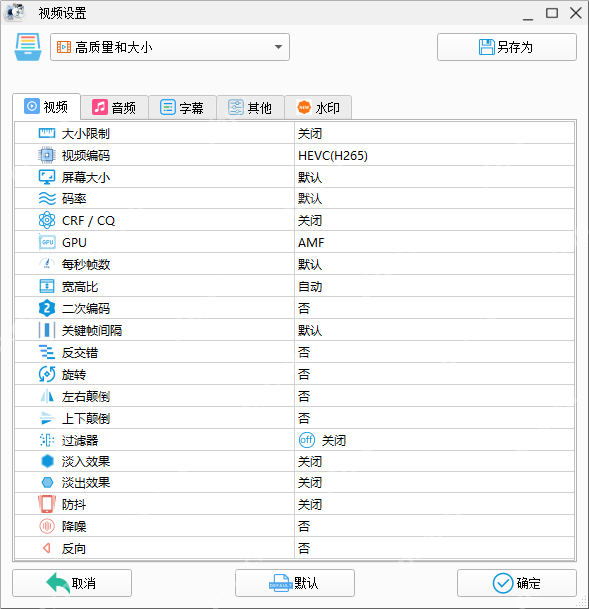
Task: Toggle the 否 value for 左右颠倒
Action: 434,396
